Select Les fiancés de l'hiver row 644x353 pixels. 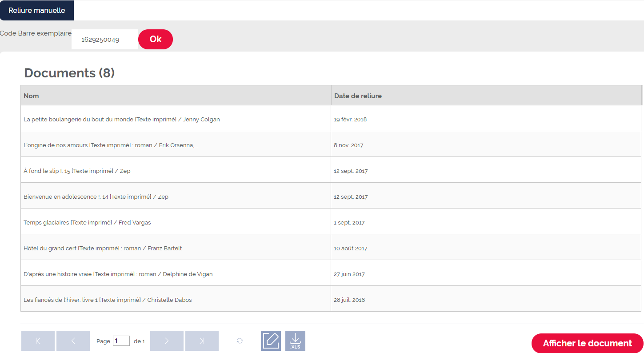tap(331, 300)
